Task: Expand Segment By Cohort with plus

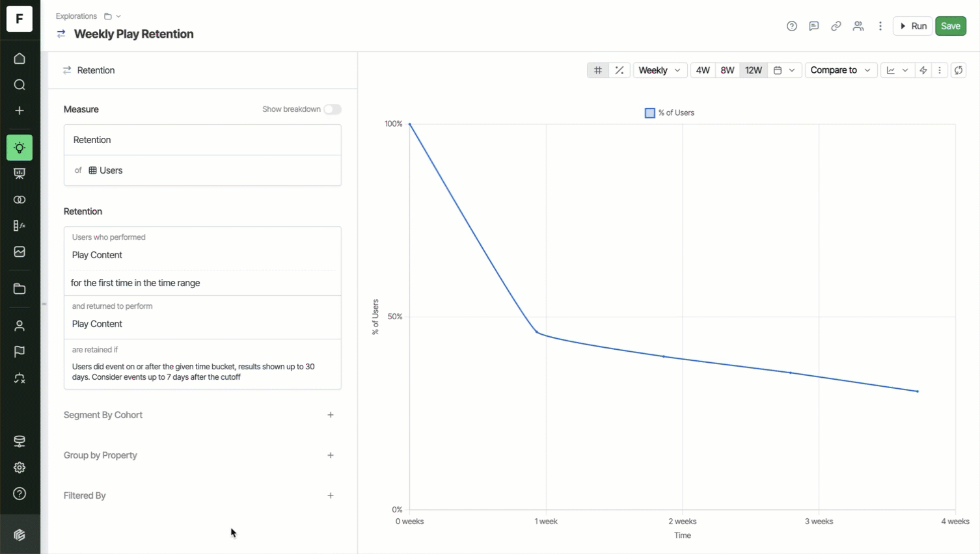Action: (331, 415)
